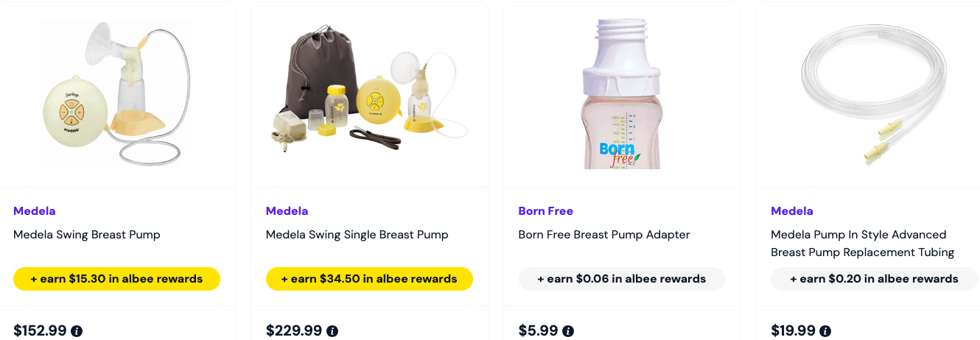The height and width of the screenshot is (340, 980).
Task: Open Medela Swing Breast Pump product image
Action: click(116, 94)
